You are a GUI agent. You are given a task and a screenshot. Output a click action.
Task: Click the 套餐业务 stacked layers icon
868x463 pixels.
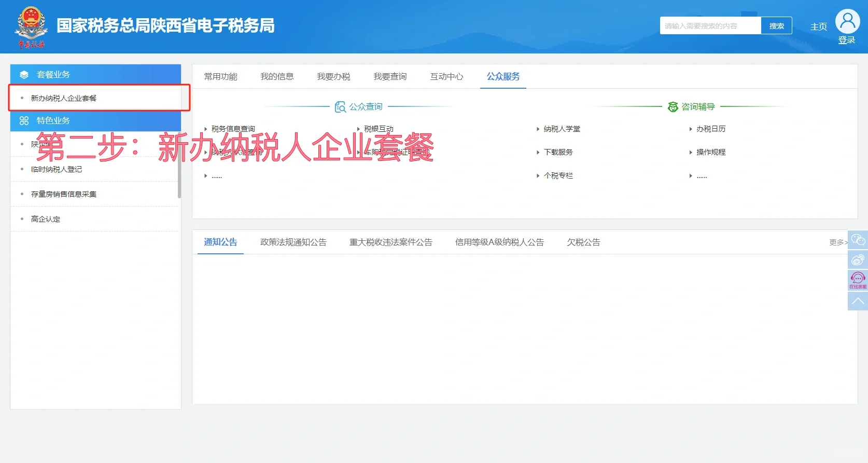click(x=24, y=75)
